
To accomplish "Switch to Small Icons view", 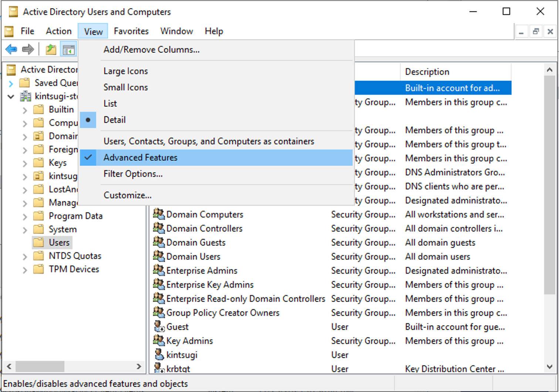I will (x=216, y=87).
